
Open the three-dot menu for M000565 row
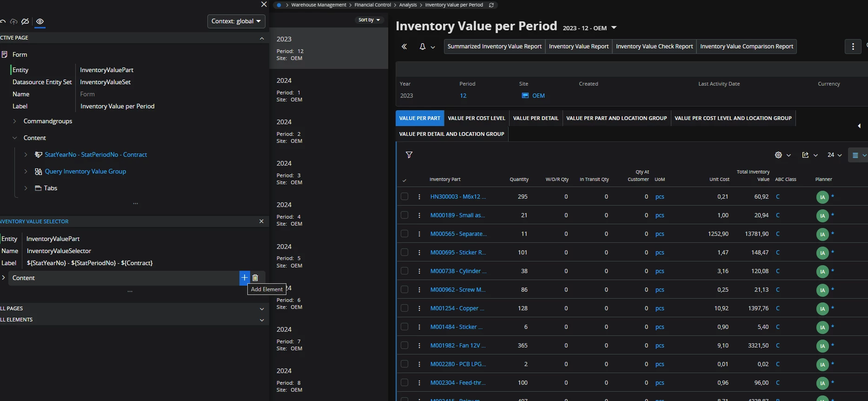[x=419, y=234]
